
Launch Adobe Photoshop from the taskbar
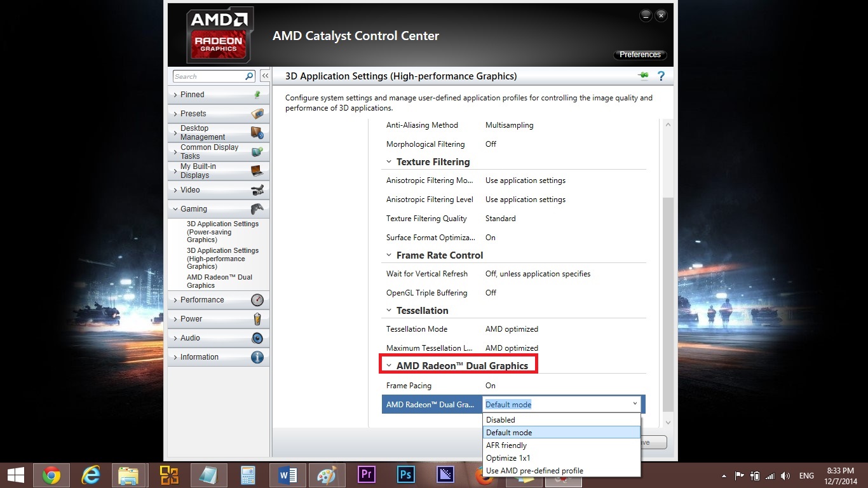coord(405,475)
